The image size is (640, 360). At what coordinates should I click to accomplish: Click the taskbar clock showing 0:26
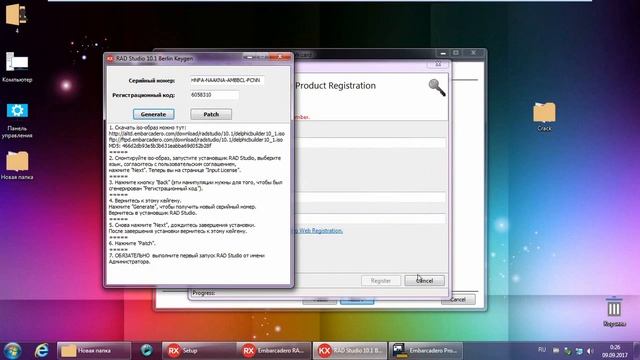click(614, 351)
